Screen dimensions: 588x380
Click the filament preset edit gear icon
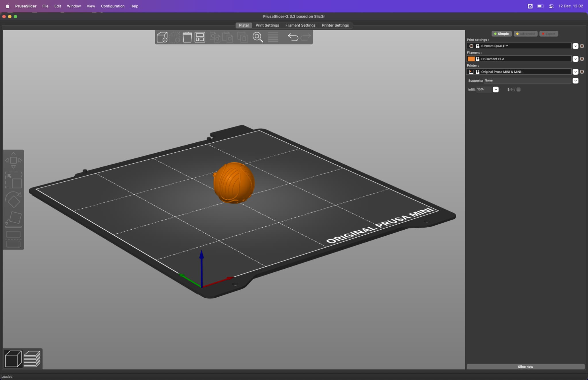pyautogui.click(x=582, y=59)
